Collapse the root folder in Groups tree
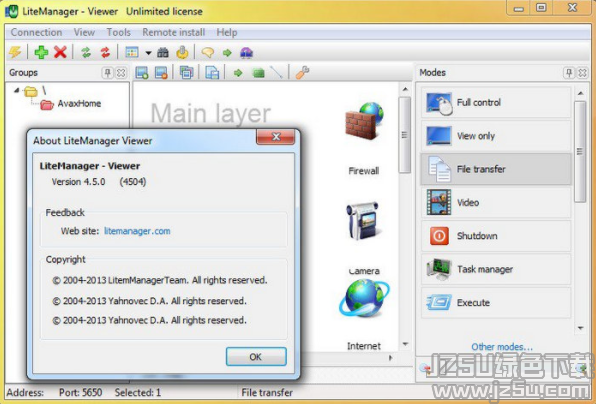 [x=16, y=90]
